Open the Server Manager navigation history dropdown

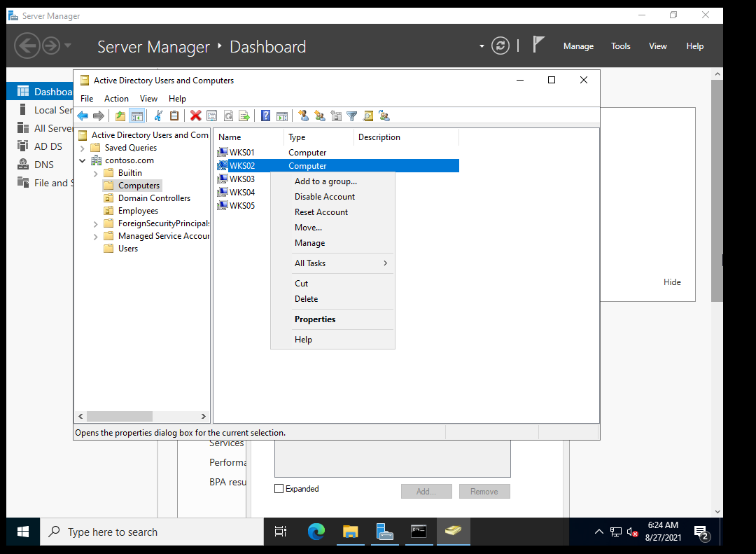[x=68, y=46]
